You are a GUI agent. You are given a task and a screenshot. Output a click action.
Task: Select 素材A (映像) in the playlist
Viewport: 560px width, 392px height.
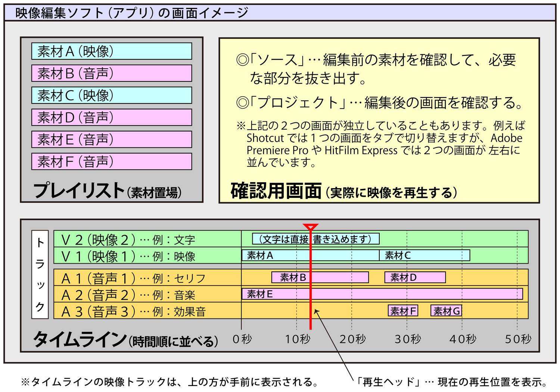coord(112,51)
